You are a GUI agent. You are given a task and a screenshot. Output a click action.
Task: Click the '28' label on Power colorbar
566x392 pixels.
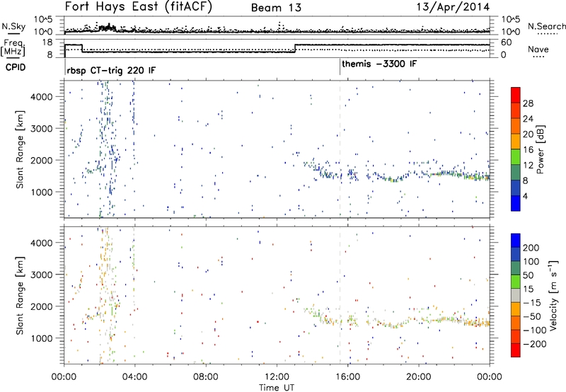pyautogui.click(x=528, y=103)
